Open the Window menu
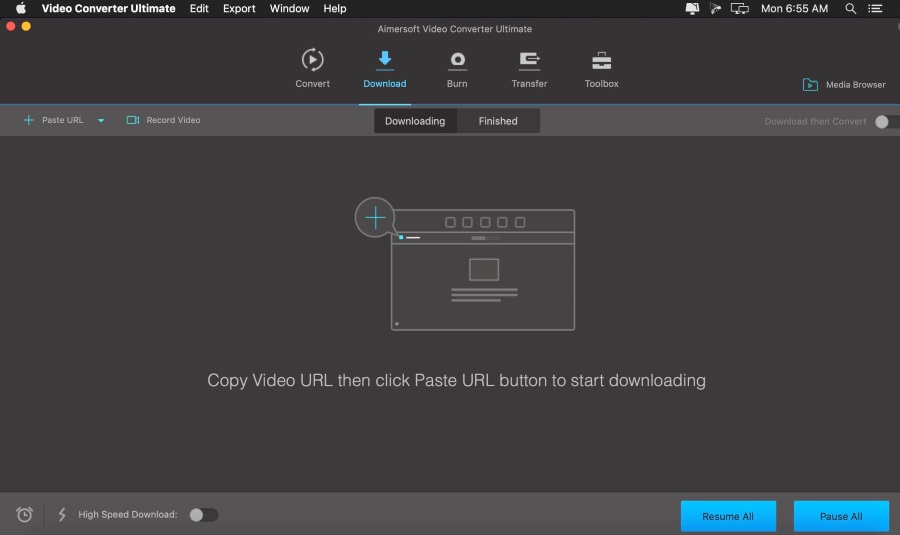 click(289, 9)
